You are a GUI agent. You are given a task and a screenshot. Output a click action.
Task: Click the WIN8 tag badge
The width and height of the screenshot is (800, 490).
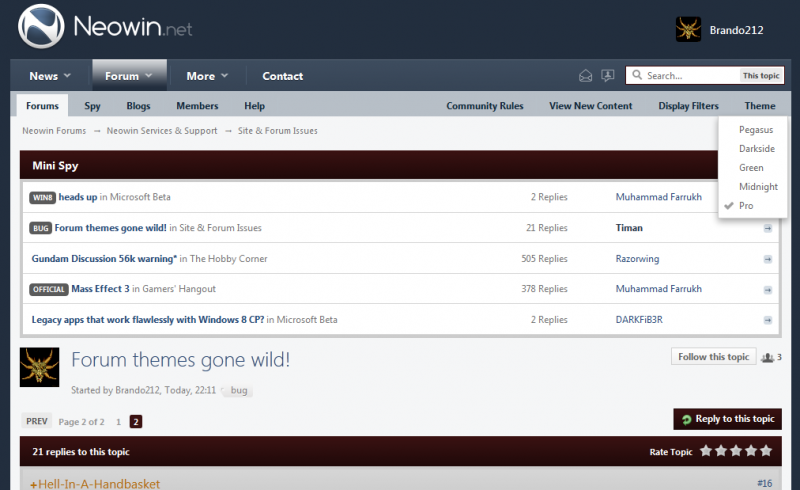pyautogui.click(x=42, y=198)
